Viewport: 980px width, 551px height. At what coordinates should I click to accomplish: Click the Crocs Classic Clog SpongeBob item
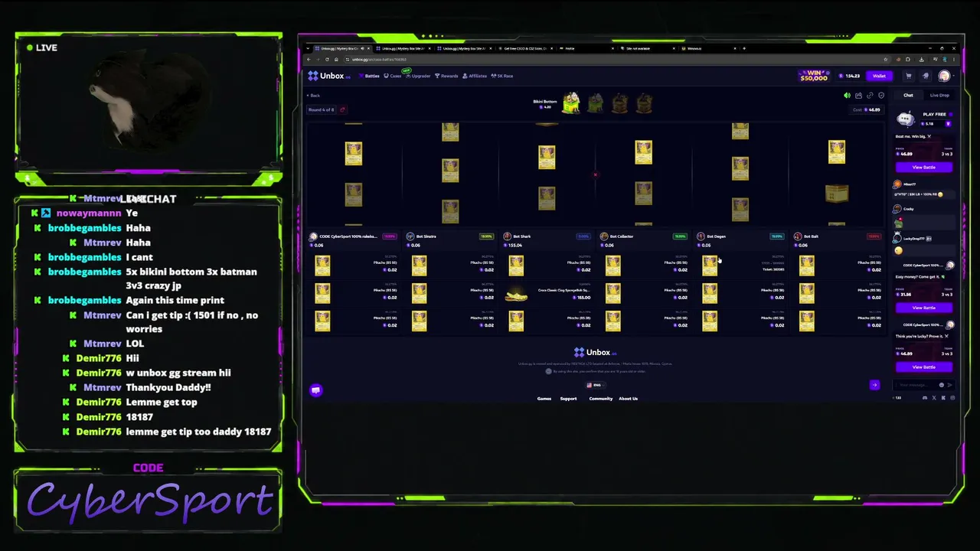pos(517,294)
